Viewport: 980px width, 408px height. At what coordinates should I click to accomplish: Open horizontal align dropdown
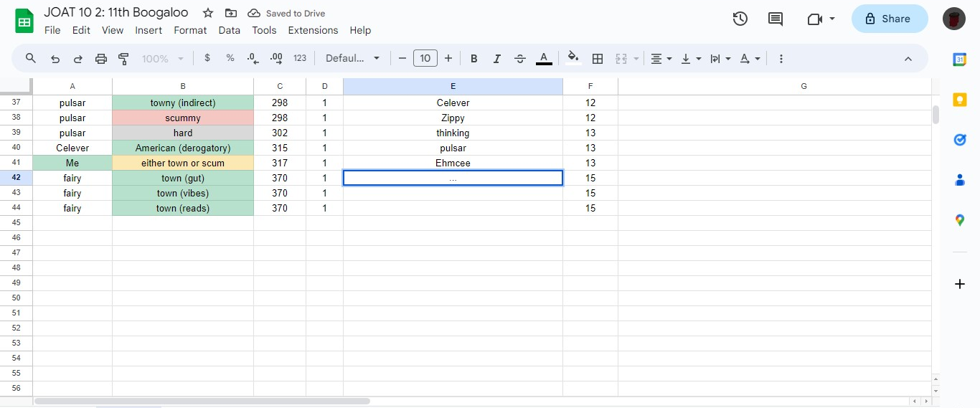point(661,59)
